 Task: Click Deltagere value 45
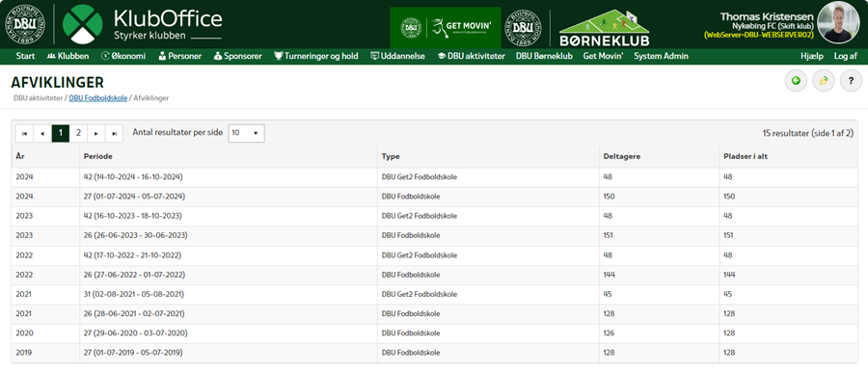click(x=608, y=294)
